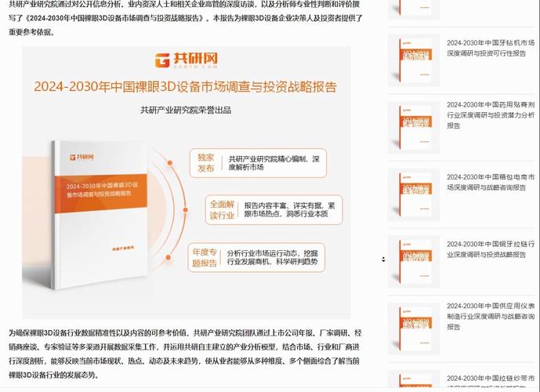Open the 供应用仪表制造 report link
The width and height of the screenshot is (540, 392).
tap(491, 316)
